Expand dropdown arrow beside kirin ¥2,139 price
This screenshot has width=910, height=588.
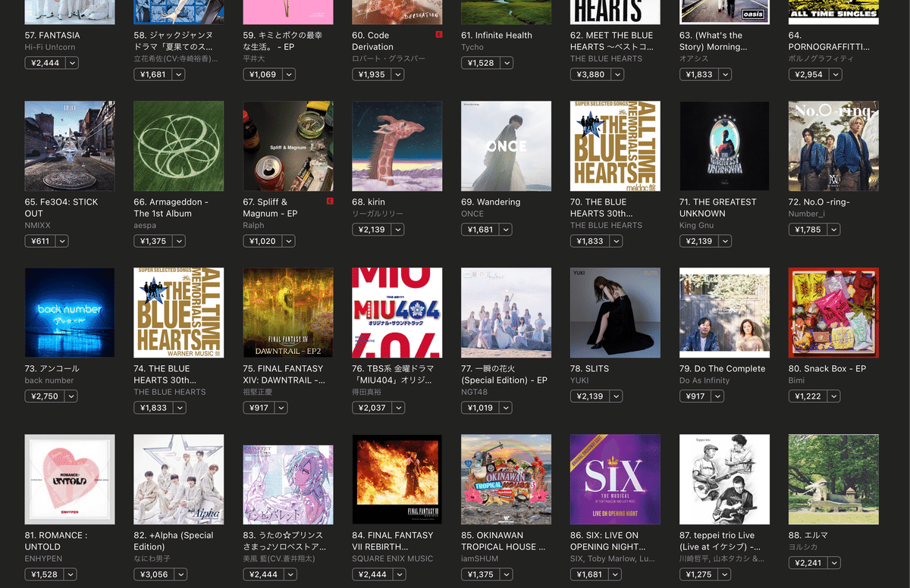click(x=398, y=230)
